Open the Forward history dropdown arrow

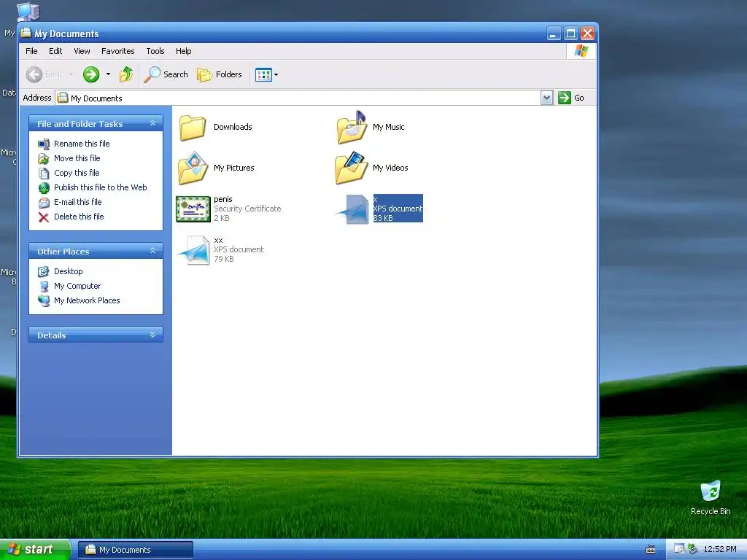[x=108, y=74]
